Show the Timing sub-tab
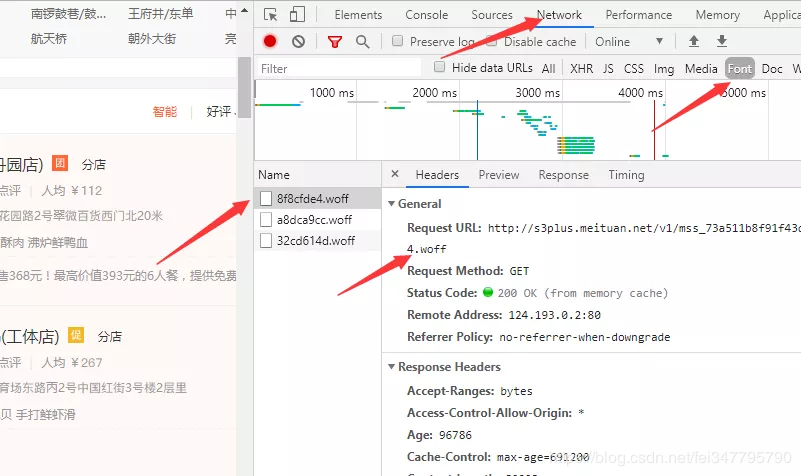This screenshot has width=801, height=476. tap(626, 175)
